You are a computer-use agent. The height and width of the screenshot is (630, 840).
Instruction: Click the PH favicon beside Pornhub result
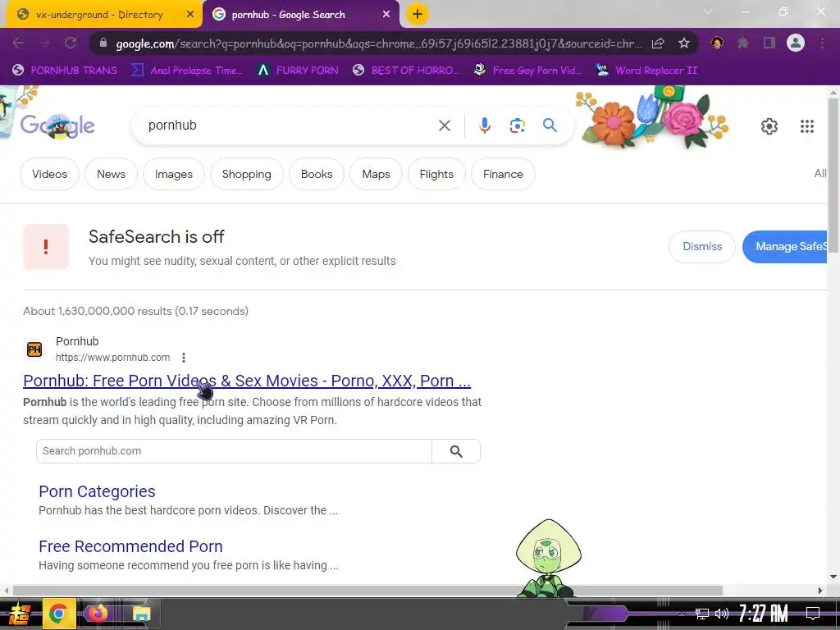click(34, 349)
